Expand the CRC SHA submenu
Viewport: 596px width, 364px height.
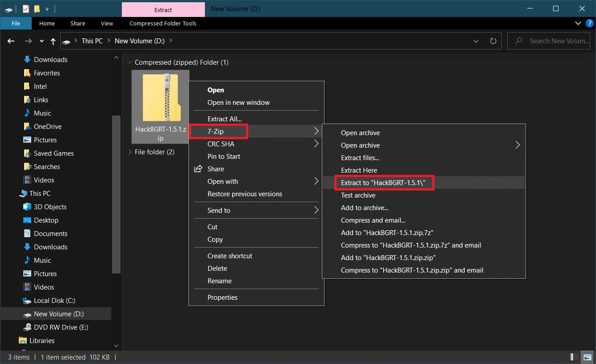point(256,144)
